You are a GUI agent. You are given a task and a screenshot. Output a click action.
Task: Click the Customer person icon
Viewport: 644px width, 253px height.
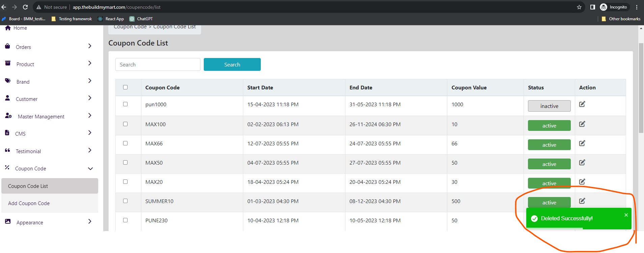7,98
